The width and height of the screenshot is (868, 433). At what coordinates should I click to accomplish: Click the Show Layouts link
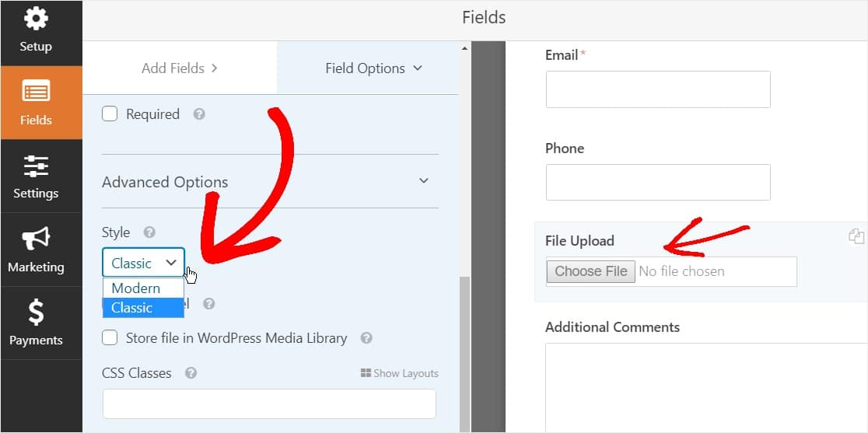400,373
